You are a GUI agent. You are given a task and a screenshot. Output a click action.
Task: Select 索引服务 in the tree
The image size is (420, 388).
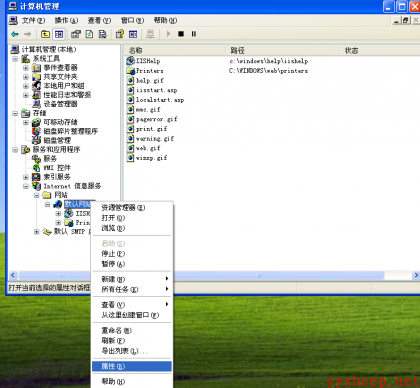click(57, 177)
